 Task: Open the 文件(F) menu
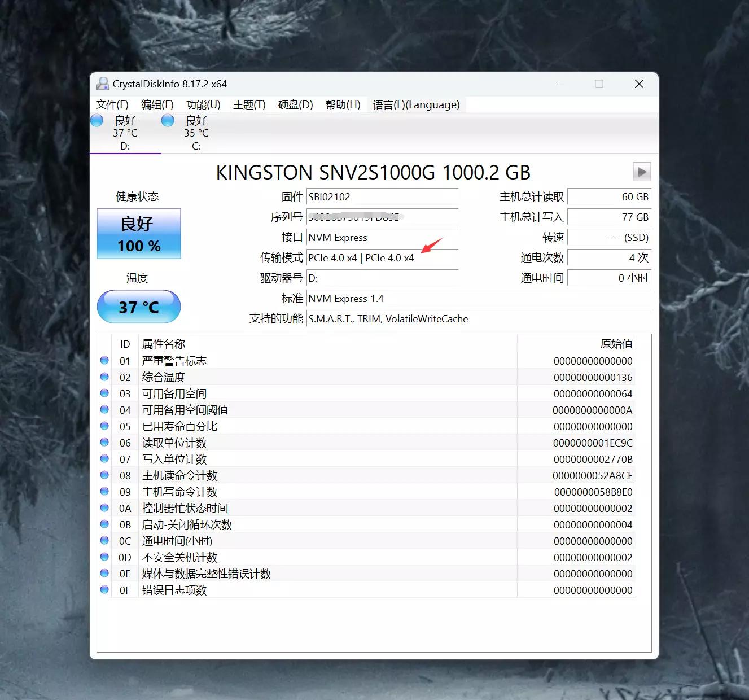coord(111,104)
